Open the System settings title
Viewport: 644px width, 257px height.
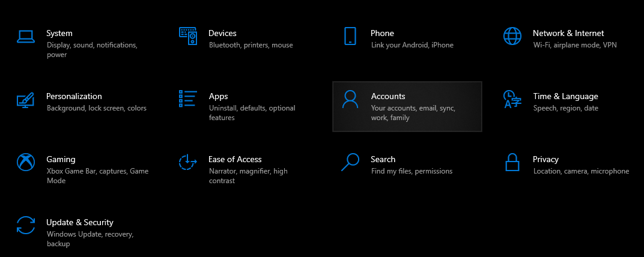(59, 33)
